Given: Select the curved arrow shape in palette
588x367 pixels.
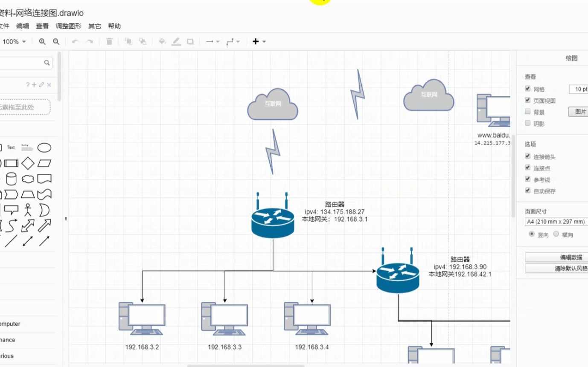Looking at the screenshot, I should coord(12,225).
